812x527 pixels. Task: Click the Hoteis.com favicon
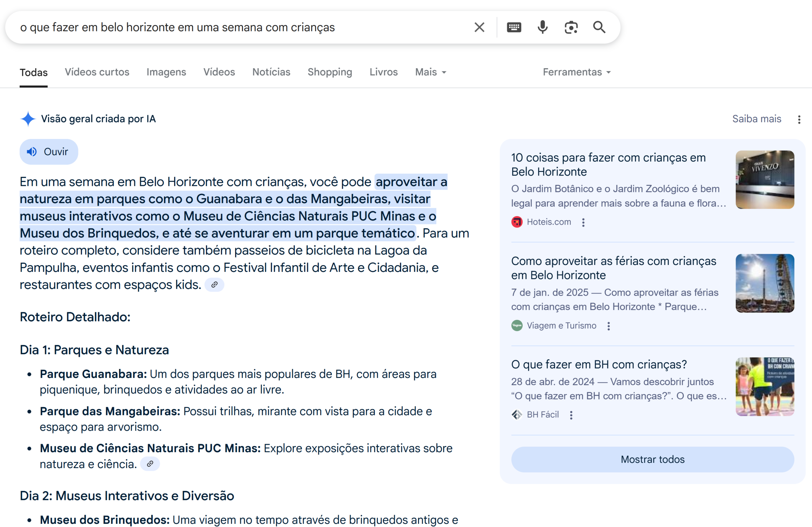click(x=517, y=222)
